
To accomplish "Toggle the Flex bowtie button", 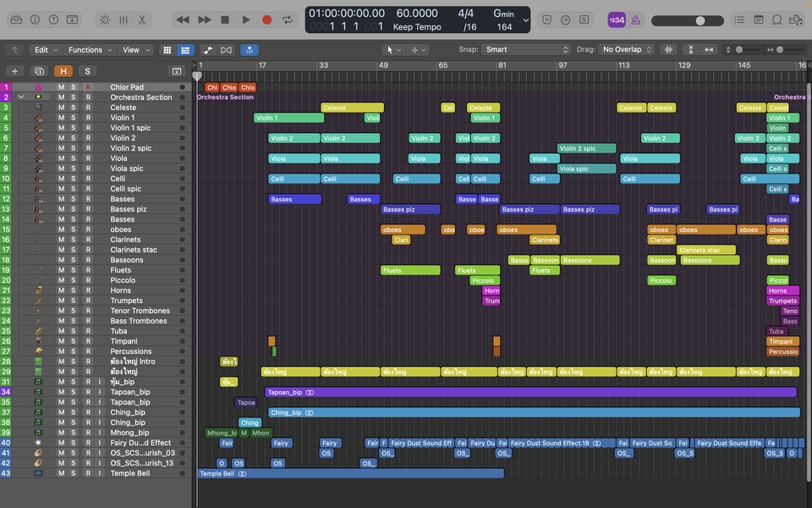I will [x=227, y=50].
